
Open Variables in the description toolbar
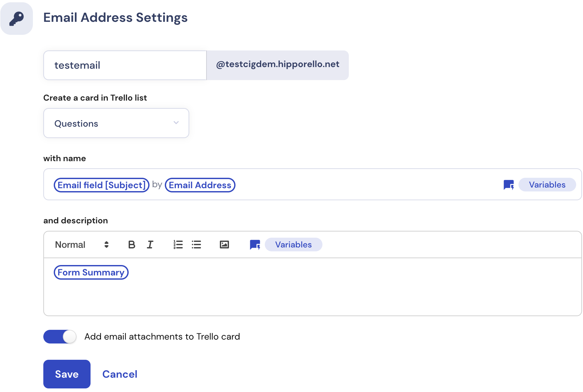(x=293, y=245)
